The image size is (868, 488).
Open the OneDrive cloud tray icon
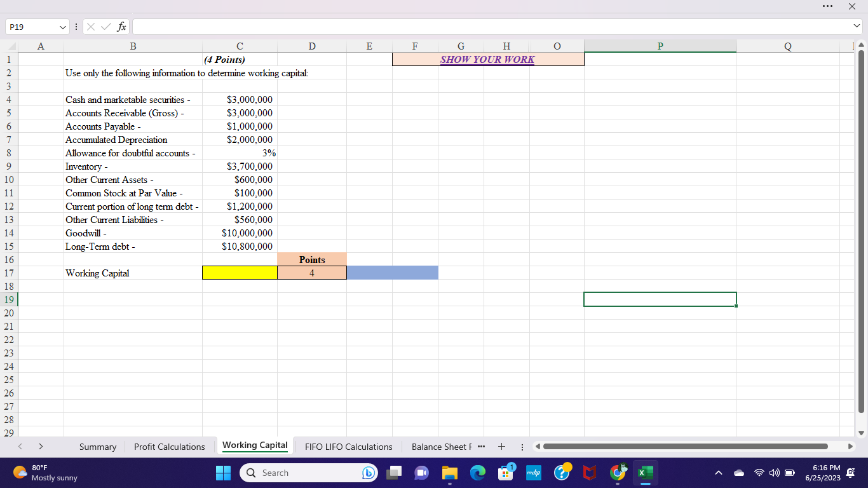click(738, 473)
